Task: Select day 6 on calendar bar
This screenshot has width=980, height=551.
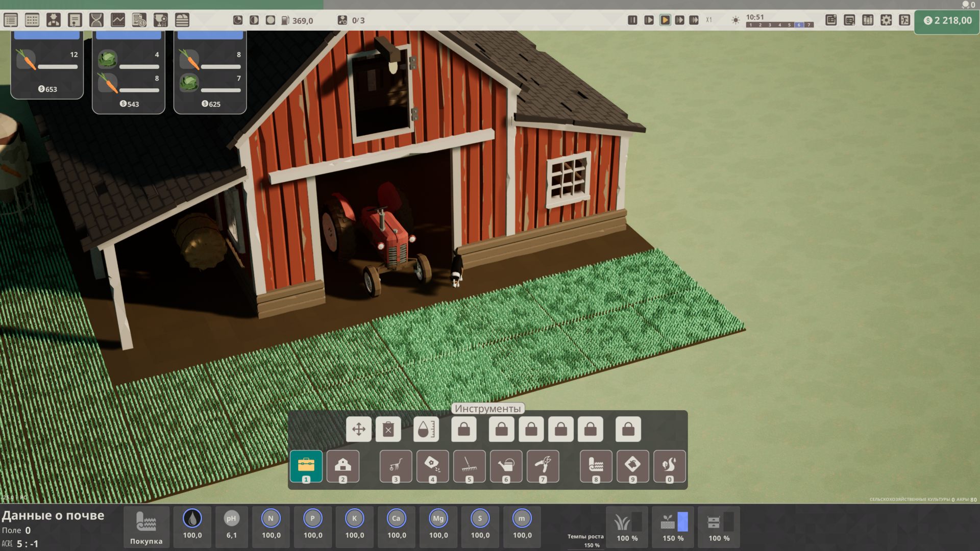Action: point(799,25)
